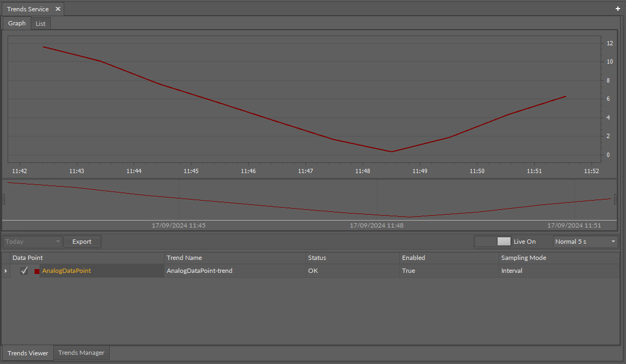The image size is (626, 364).
Task: Select the AnalogDataPoint link
Action: [x=66, y=271]
